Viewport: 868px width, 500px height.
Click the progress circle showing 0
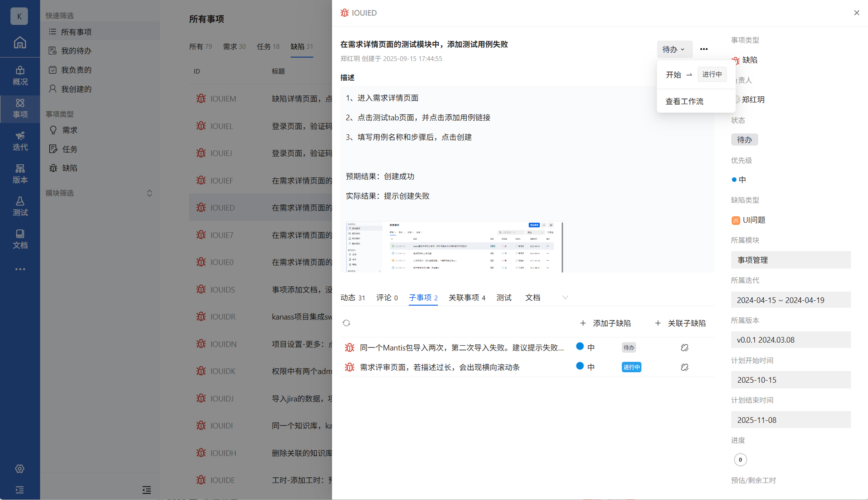(740, 459)
